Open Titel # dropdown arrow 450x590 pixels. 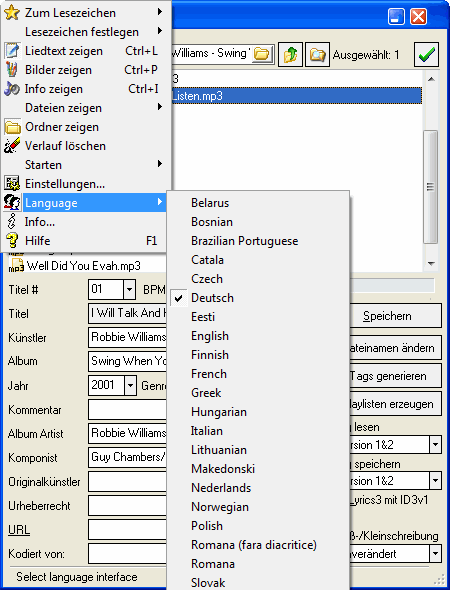(129, 290)
